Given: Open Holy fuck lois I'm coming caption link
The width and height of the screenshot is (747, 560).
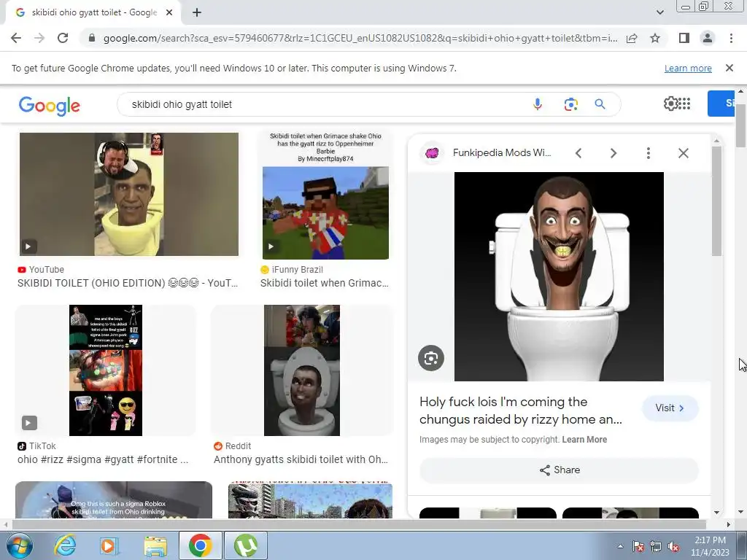Looking at the screenshot, I should [520, 411].
